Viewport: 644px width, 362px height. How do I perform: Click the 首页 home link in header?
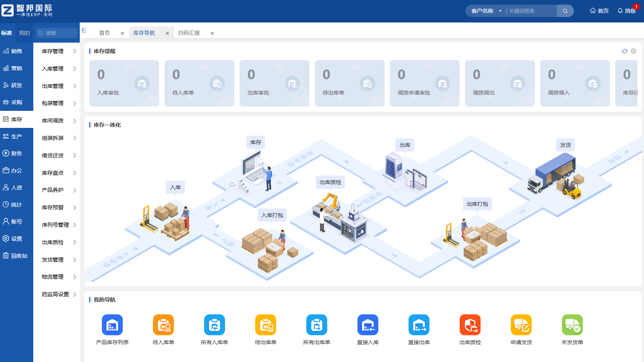(x=599, y=11)
